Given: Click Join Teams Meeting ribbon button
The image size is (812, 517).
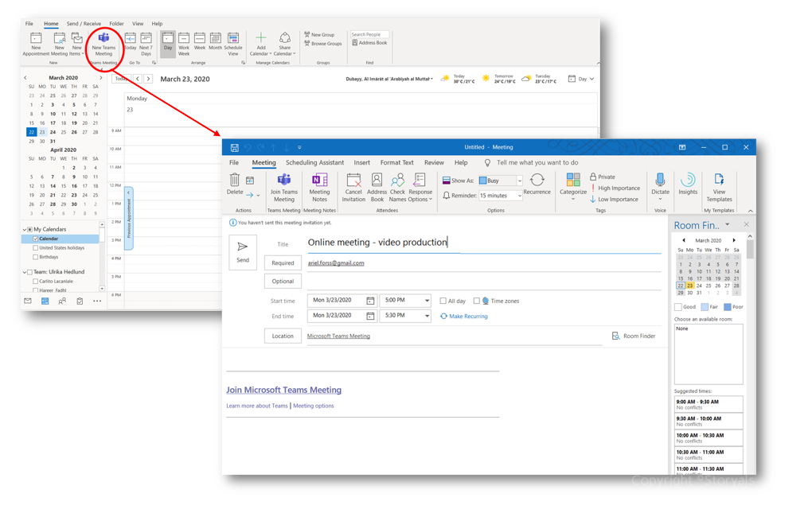Looking at the screenshot, I should tap(283, 188).
